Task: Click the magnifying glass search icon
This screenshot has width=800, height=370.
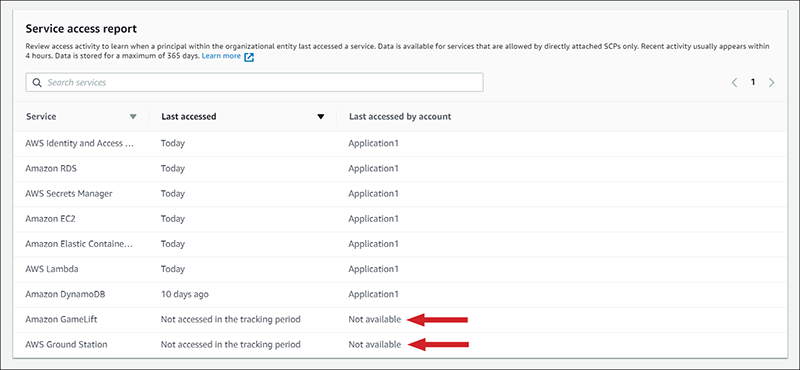Action: [x=36, y=82]
